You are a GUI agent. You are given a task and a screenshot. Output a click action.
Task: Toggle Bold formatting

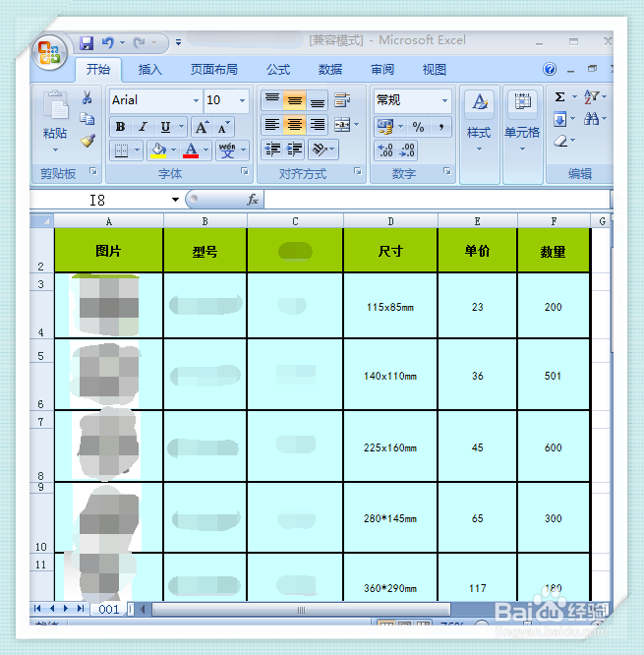pyautogui.click(x=120, y=127)
